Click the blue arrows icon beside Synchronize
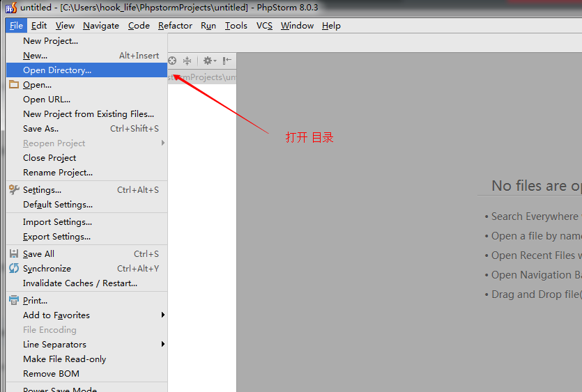 [x=14, y=268]
